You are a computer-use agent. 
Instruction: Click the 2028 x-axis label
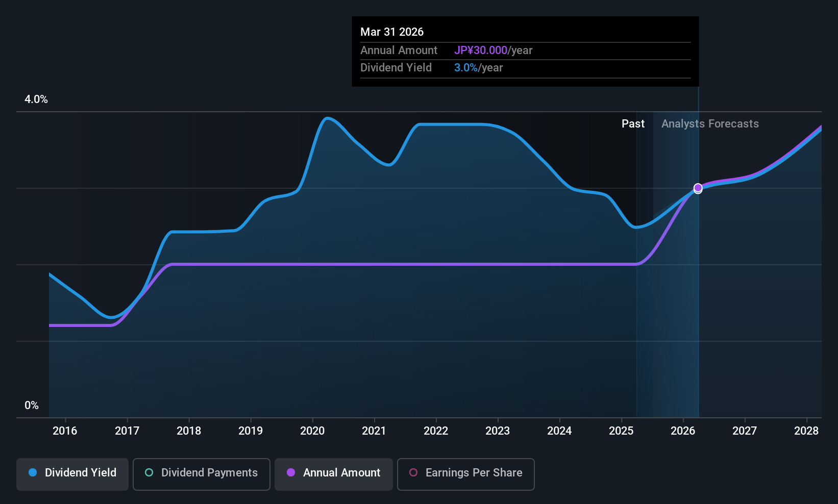[x=806, y=431]
